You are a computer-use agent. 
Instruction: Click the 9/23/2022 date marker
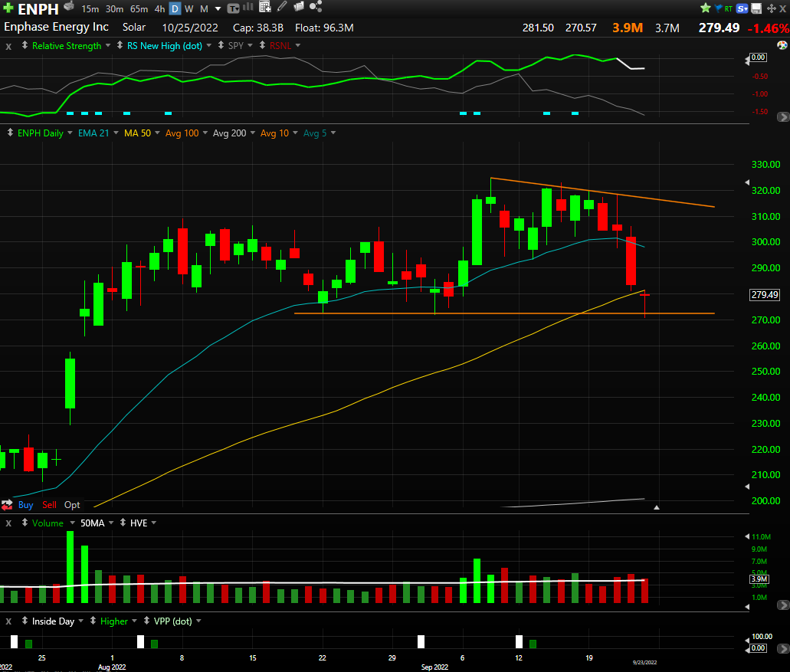tap(645, 663)
